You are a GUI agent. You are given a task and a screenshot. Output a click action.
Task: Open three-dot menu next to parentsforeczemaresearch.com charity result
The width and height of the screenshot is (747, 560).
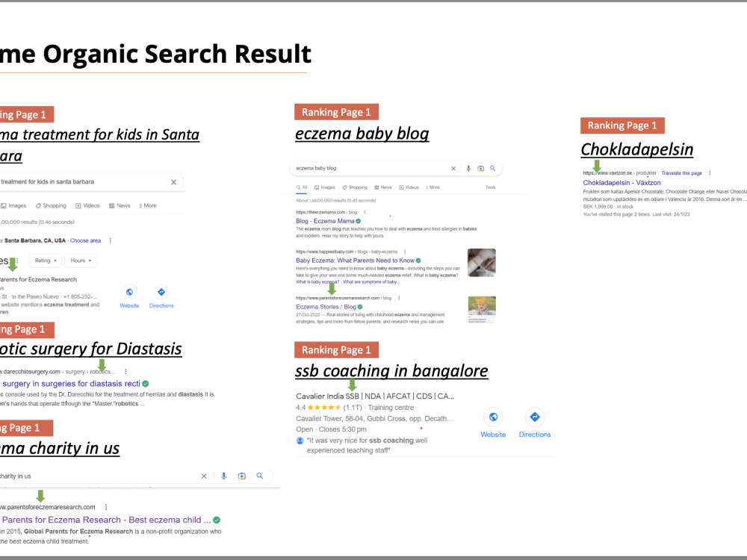click(x=106, y=507)
